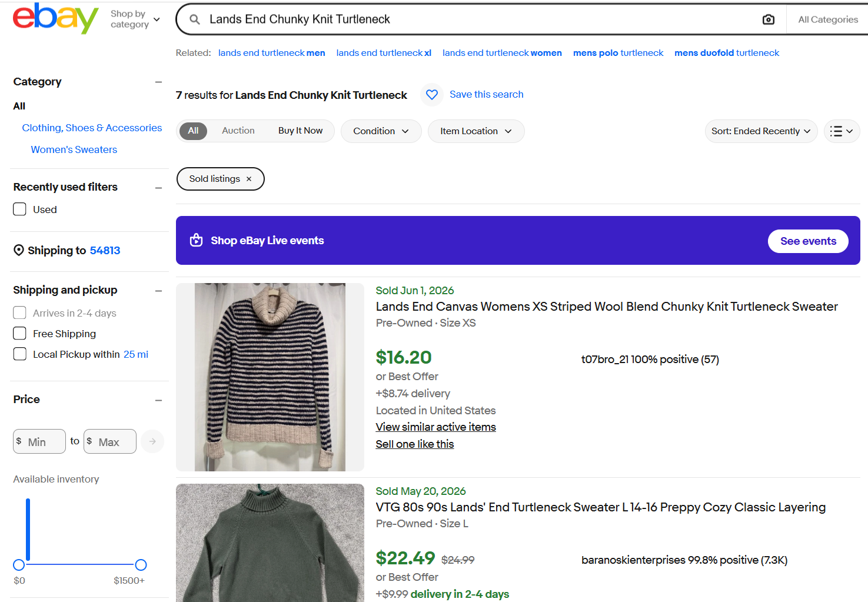This screenshot has width=868, height=602.
Task: Open image search camera icon
Action: pos(769,19)
